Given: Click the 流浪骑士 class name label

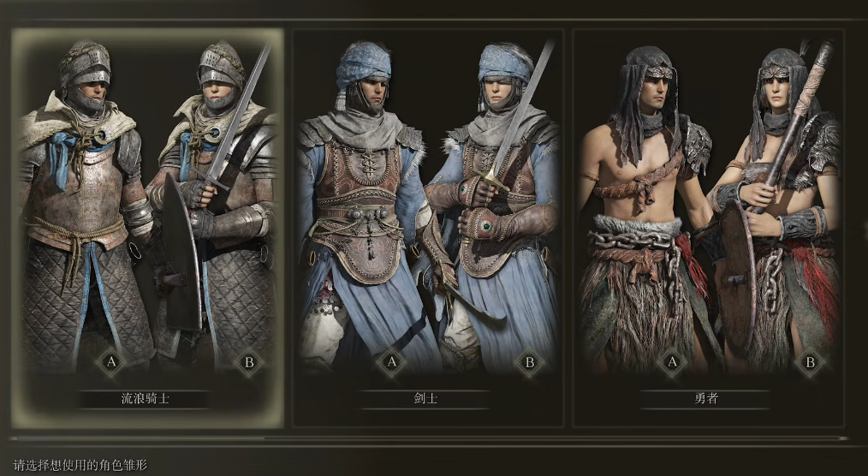Looking at the screenshot, I should tap(145, 398).
